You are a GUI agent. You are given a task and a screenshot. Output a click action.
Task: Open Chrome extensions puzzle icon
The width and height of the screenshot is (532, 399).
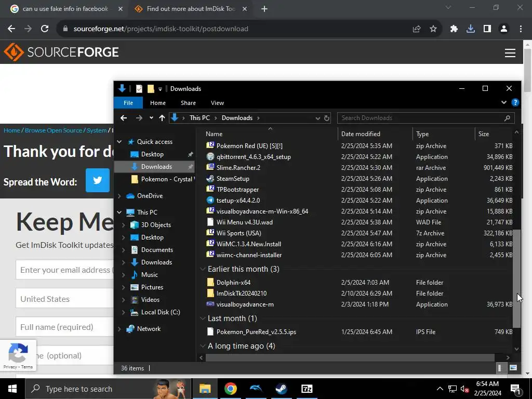tap(454, 29)
